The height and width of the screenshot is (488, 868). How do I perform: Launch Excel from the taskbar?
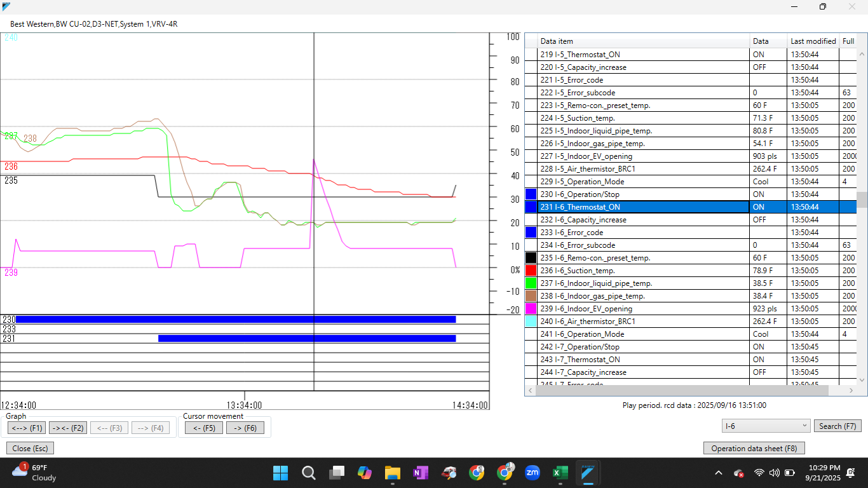click(x=560, y=473)
